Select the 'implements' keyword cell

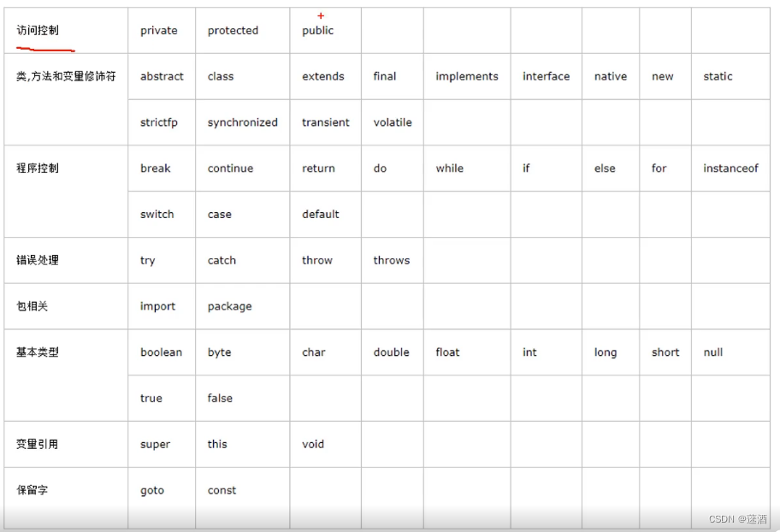click(x=467, y=76)
